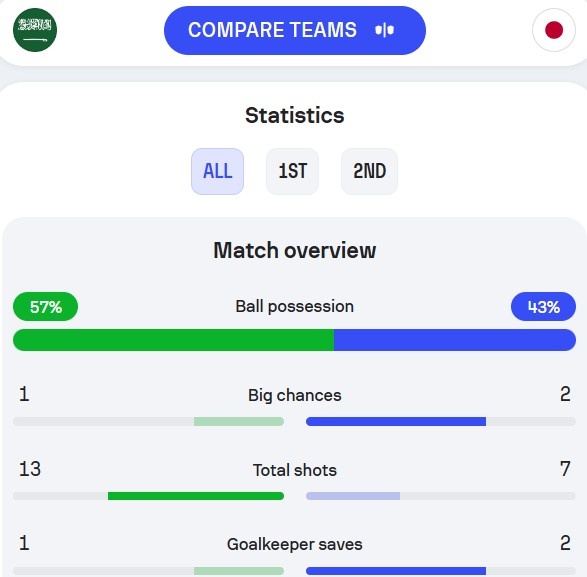Viewport: 587px width, 577px height.
Task: Switch to 2ND half statistics
Action: click(369, 171)
